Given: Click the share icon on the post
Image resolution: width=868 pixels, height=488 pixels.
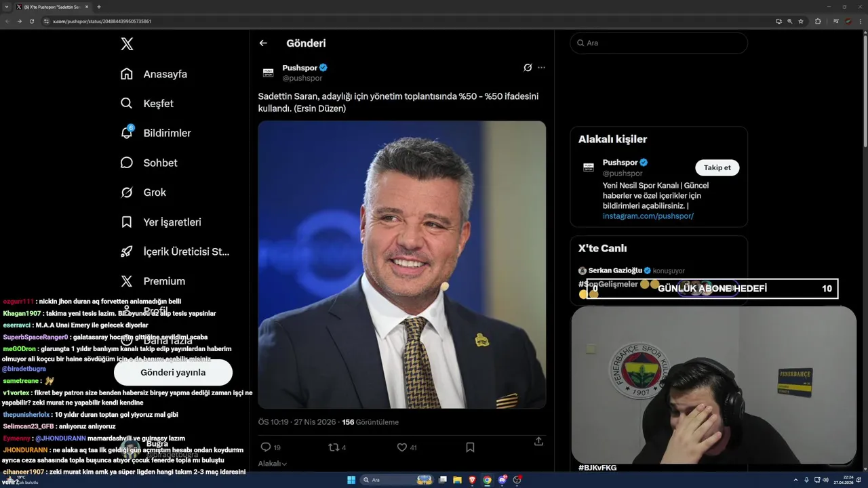Looking at the screenshot, I should tap(538, 441).
